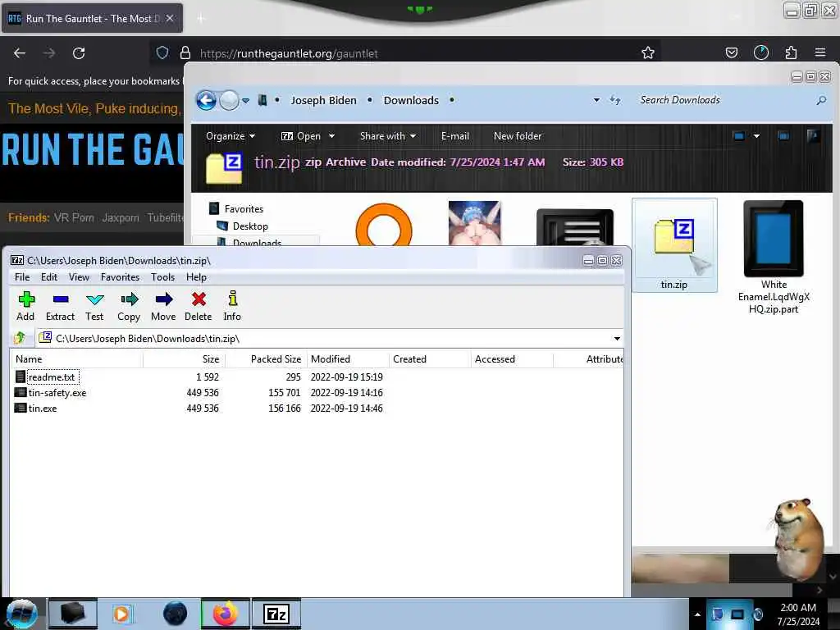
Task: Click the Explorer search magnifier icon
Action: (820, 100)
